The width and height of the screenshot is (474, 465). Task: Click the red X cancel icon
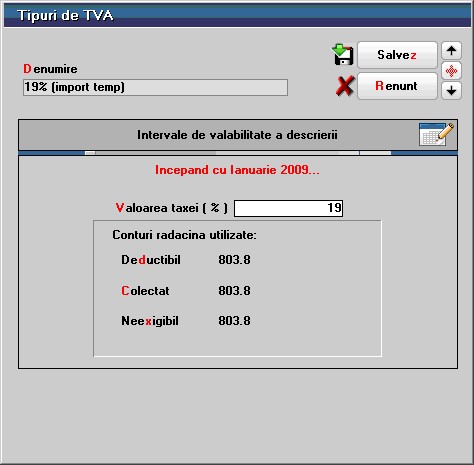click(344, 86)
